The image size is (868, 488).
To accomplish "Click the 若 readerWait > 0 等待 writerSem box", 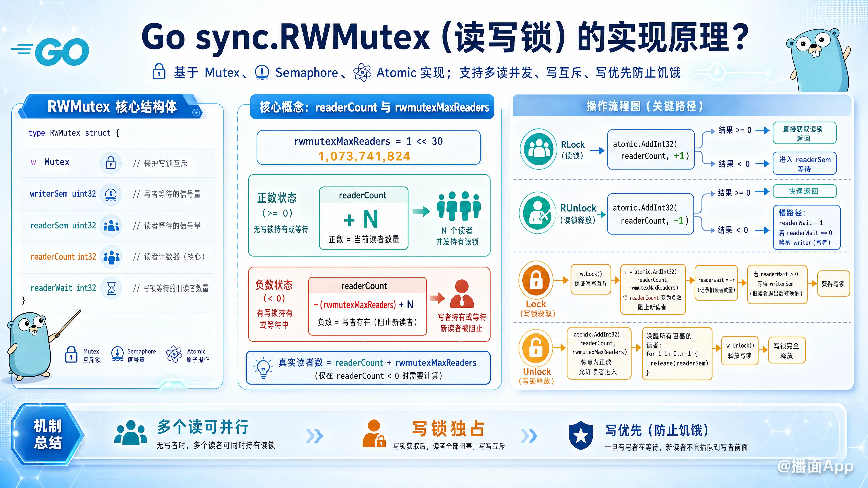I will coord(777,285).
